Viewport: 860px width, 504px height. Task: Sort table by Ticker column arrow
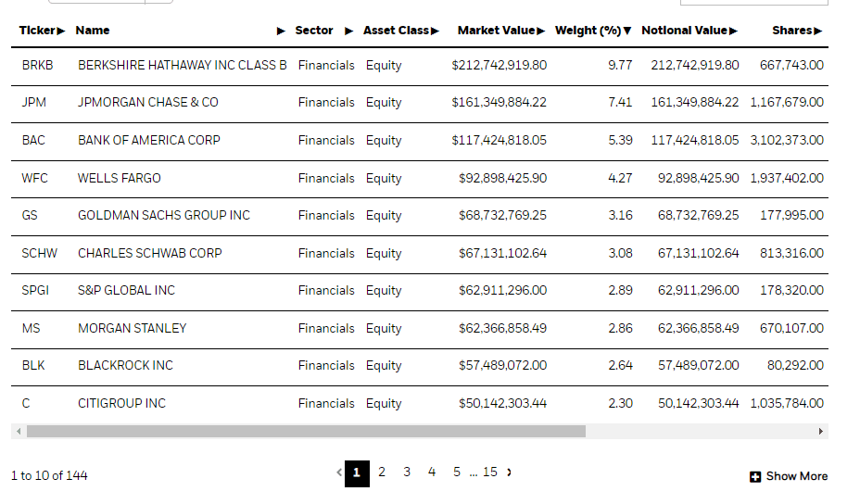(x=61, y=31)
